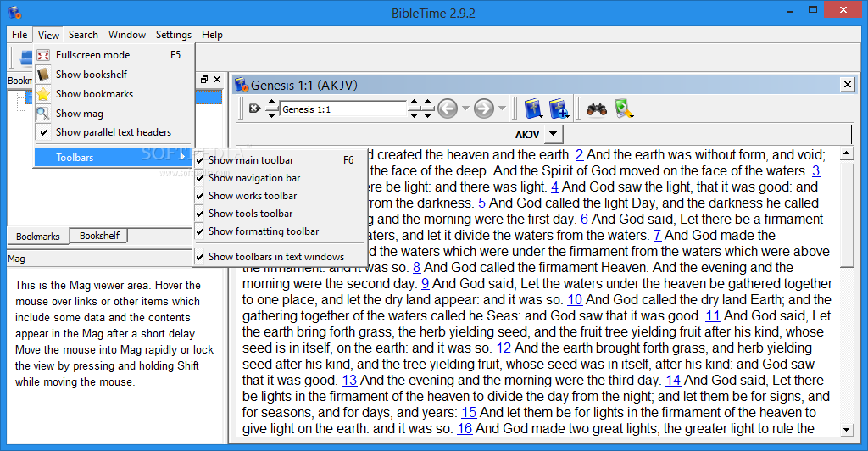The image size is (868, 451).
Task: Open the Settings menu
Action: pyautogui.click(x=173, y=34)
